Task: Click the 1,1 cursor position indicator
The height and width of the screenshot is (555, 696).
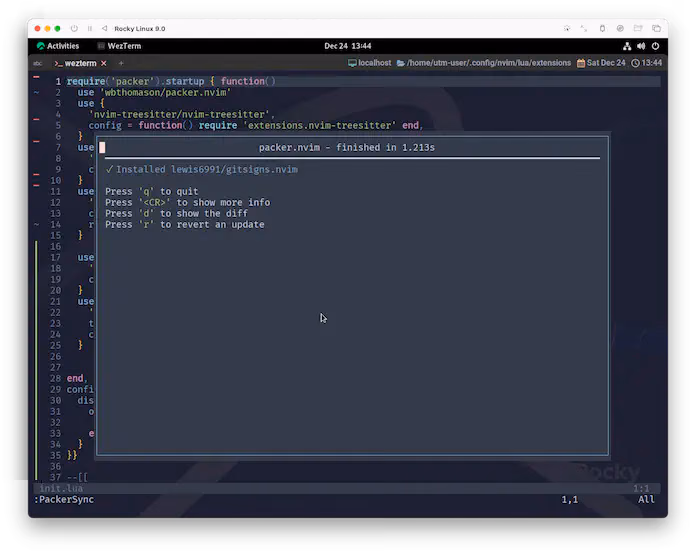Action: (569, 500)
